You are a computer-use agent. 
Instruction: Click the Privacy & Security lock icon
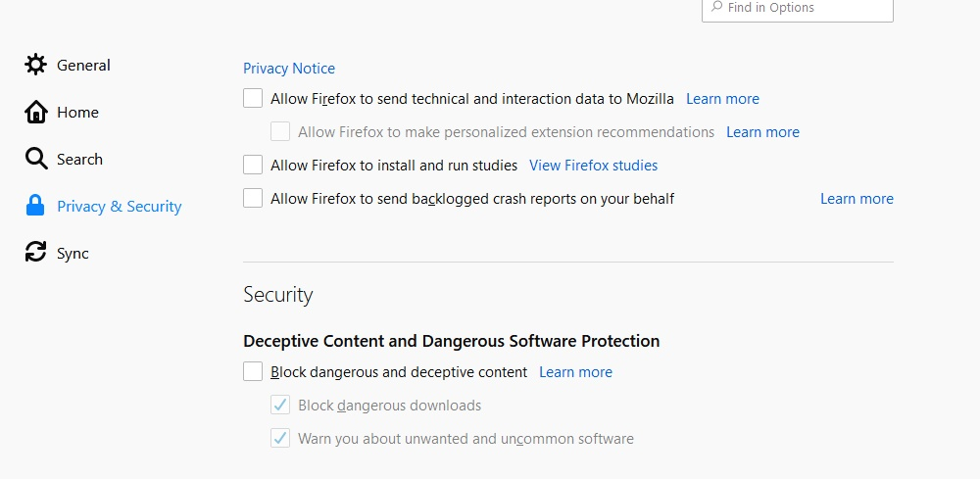(35, 206)
